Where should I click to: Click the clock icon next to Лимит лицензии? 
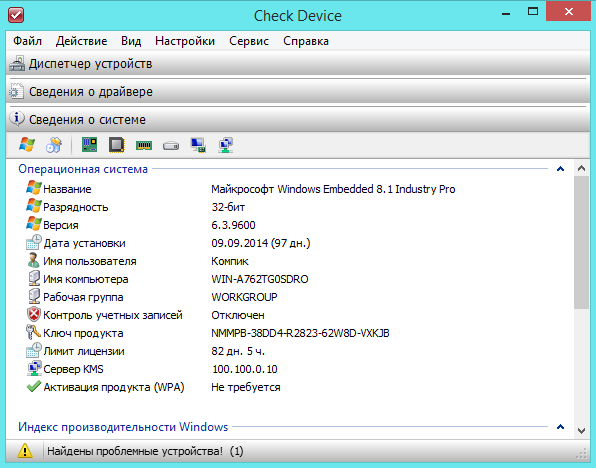tap(34, 350)
